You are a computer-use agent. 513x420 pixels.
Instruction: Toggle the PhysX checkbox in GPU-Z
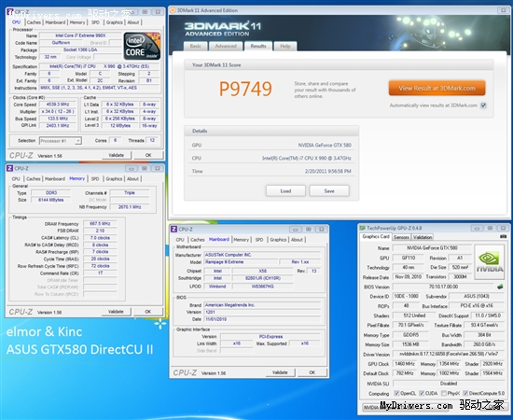tap(444, 393)
